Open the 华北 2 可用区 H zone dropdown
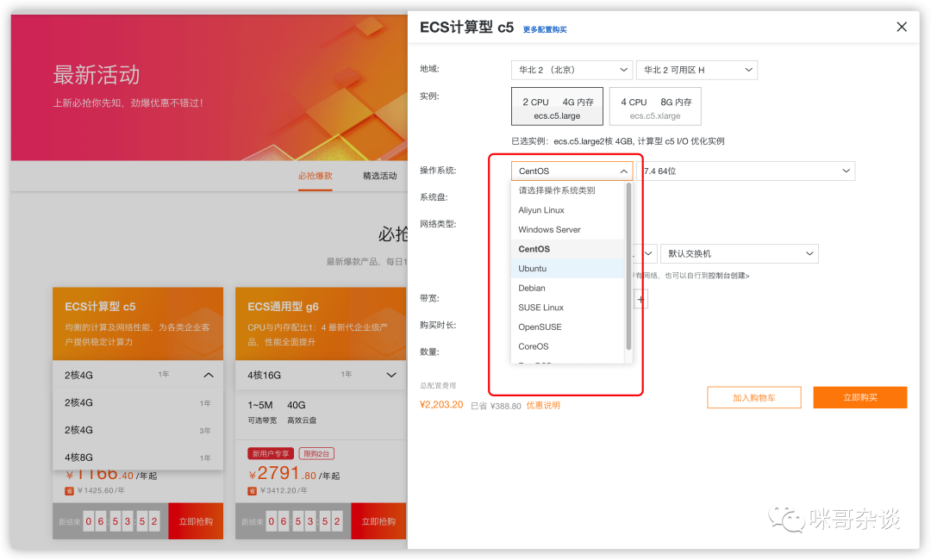 (697, 70)
